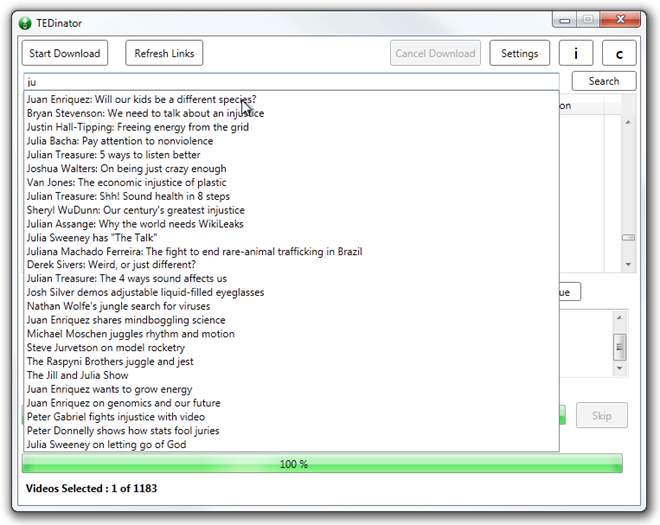Choose 'The Jill and Julia Show' entry

[78, 375]
